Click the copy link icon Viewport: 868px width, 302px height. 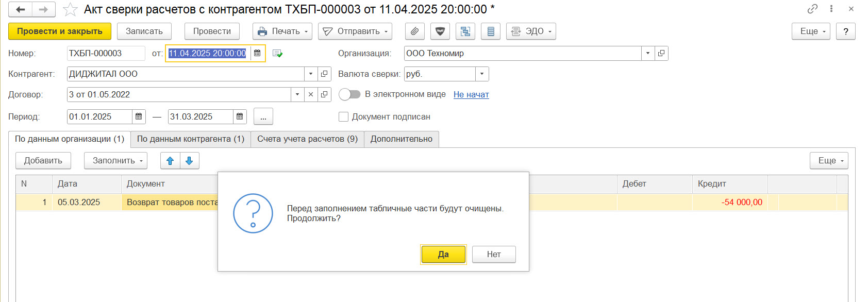[x=812, y=9]
